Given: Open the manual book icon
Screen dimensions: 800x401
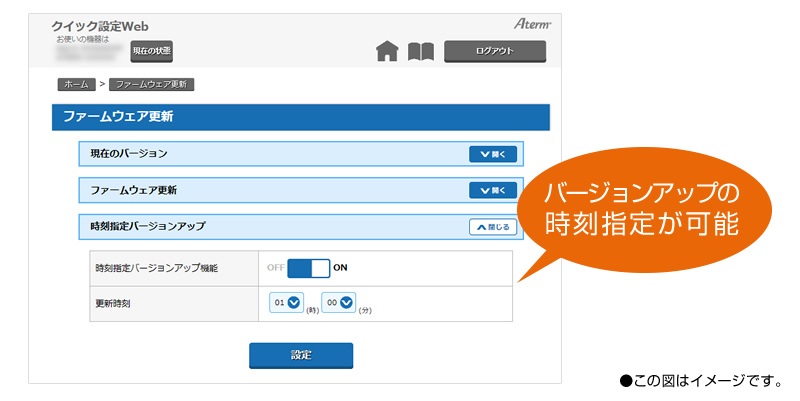Looking at the screenshot, I should (x=420, y=52).
